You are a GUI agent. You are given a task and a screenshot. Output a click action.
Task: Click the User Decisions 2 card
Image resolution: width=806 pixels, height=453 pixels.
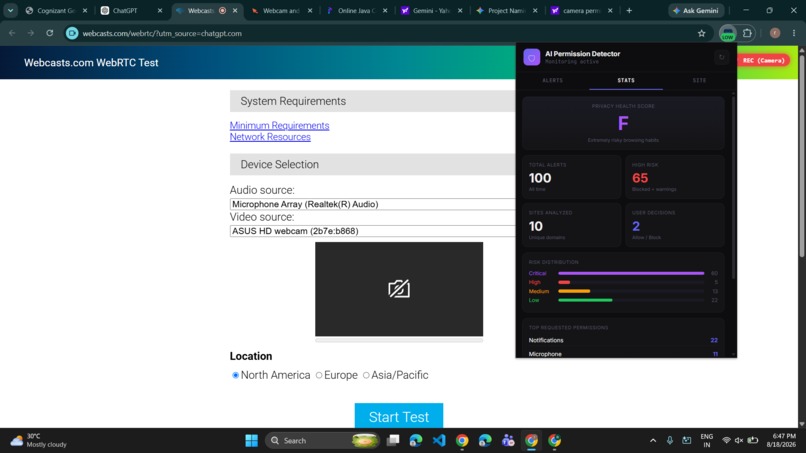click(675, 225)
